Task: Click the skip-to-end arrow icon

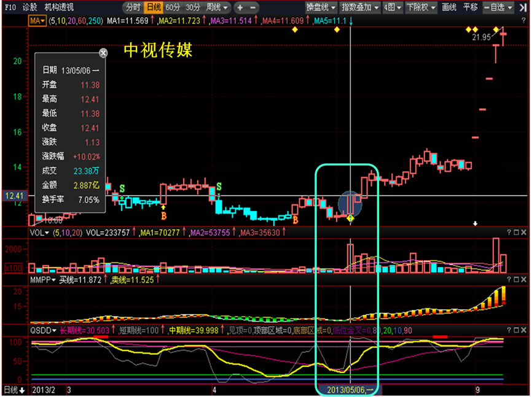Action: coord(523,7)
